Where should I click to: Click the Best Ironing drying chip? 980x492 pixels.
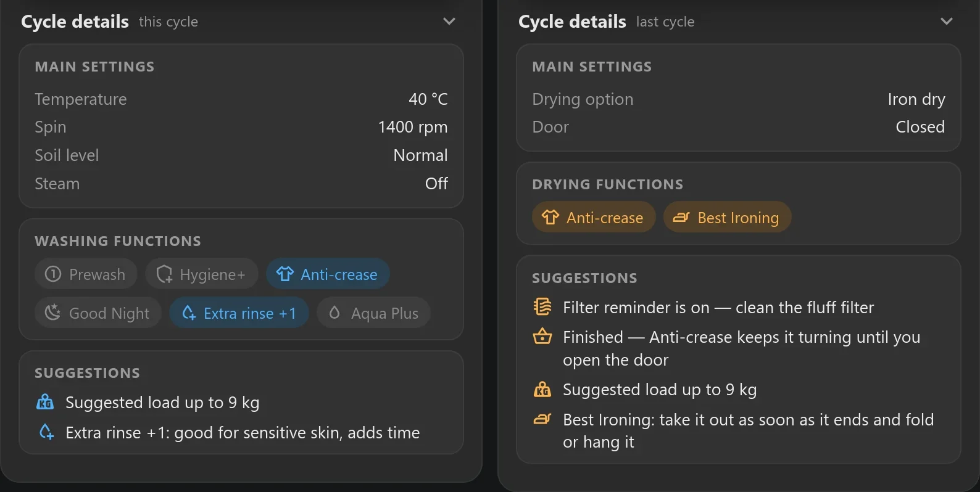(727, 217)
